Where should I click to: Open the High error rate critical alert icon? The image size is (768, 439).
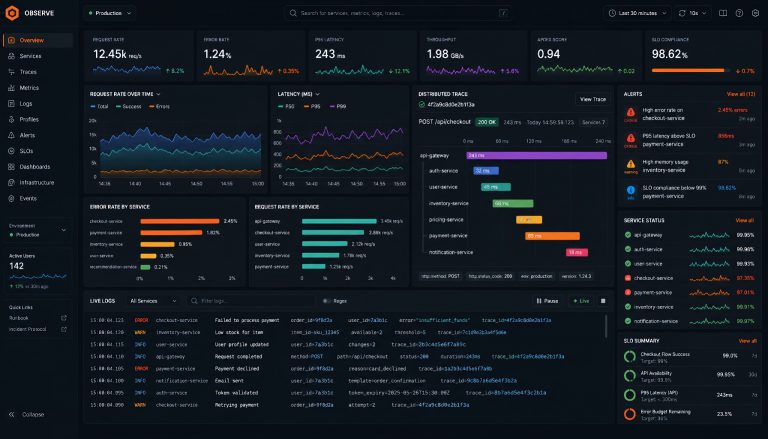pyautogui.click(x=631, y=112)
